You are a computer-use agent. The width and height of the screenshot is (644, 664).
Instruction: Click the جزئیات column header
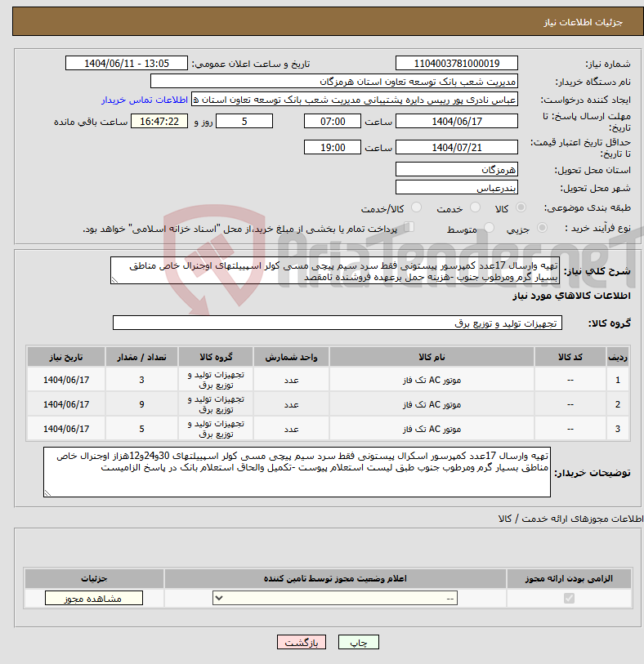coord(94,578)
